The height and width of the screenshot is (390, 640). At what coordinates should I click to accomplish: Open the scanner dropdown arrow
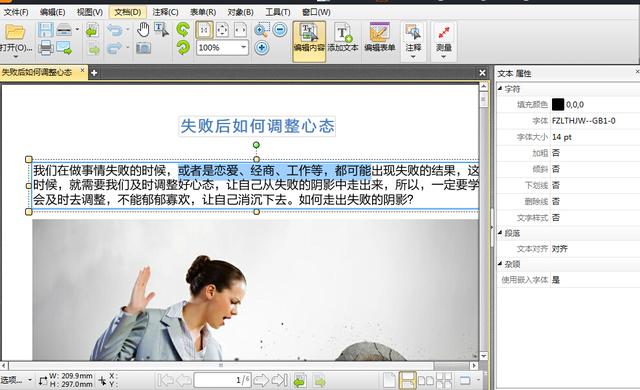pyautogui.click(x=77, y=30)
